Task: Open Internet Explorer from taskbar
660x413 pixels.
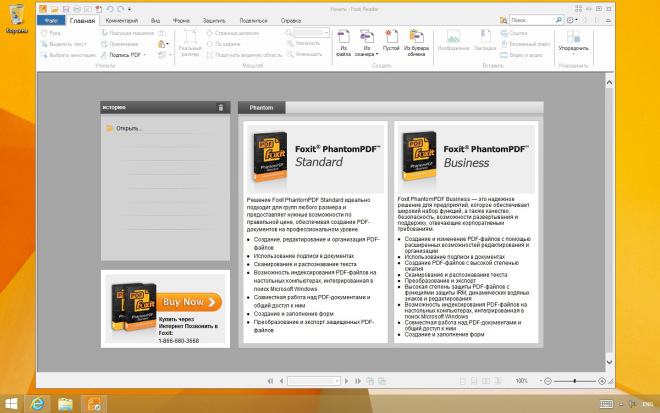Action: click(x=37, y=404)
